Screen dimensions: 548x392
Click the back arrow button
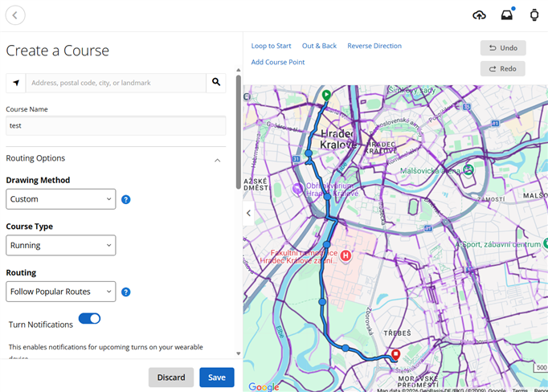click(14, 15)
